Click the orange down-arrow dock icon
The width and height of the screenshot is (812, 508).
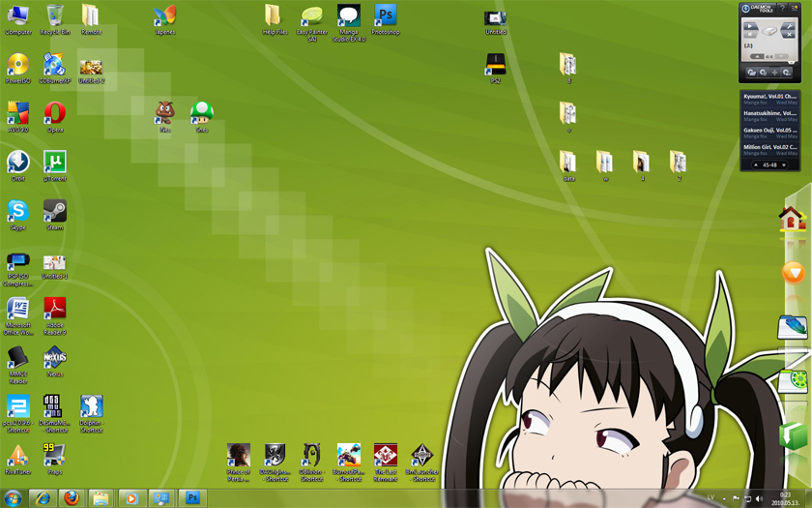click(x=794, y=272)
